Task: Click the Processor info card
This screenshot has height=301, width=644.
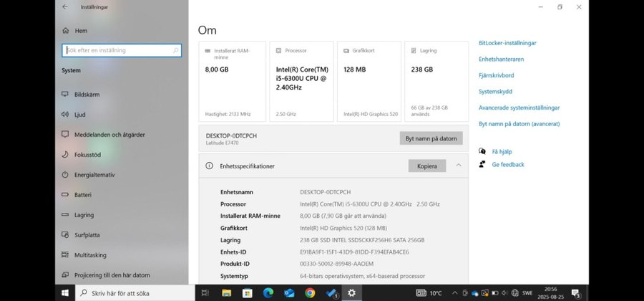Action: (x=301, y=82)
